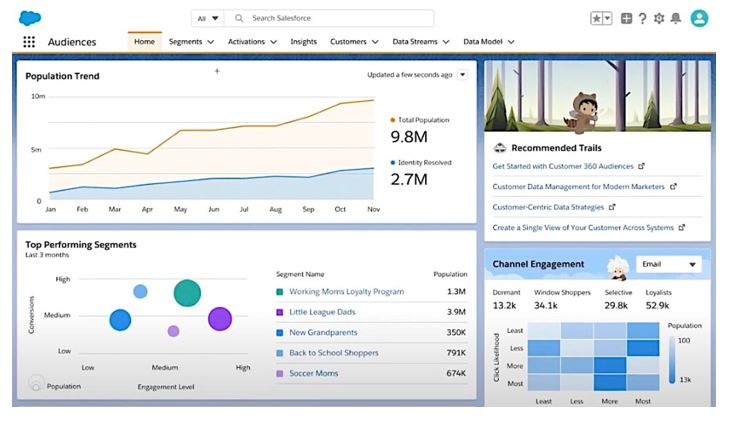The width and height of the screenshot is (735, 426).
Task: Focus the Search Salesforce field
Action: click(329, 18)
